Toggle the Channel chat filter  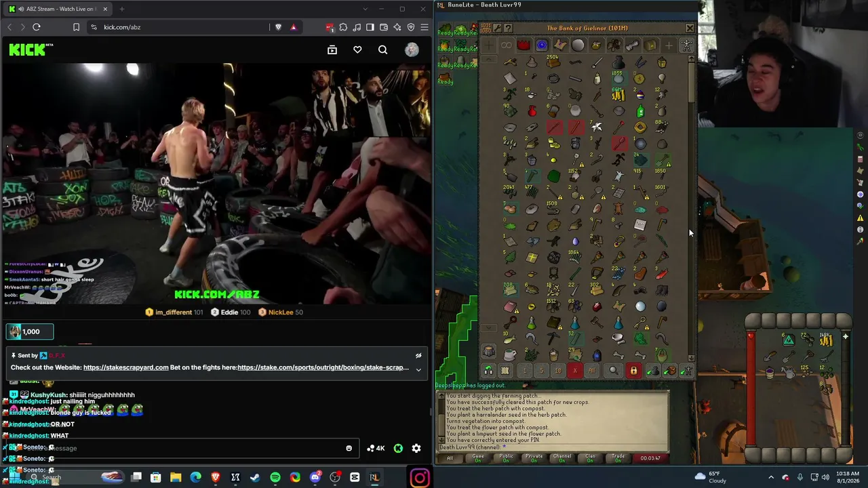pyautogui.click(x=561, y=458)
